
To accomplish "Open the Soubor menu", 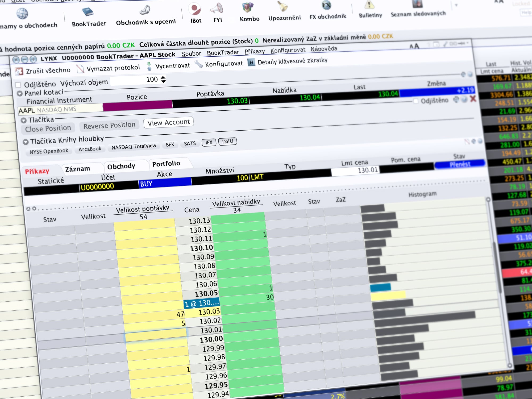I will pos(191,54).
